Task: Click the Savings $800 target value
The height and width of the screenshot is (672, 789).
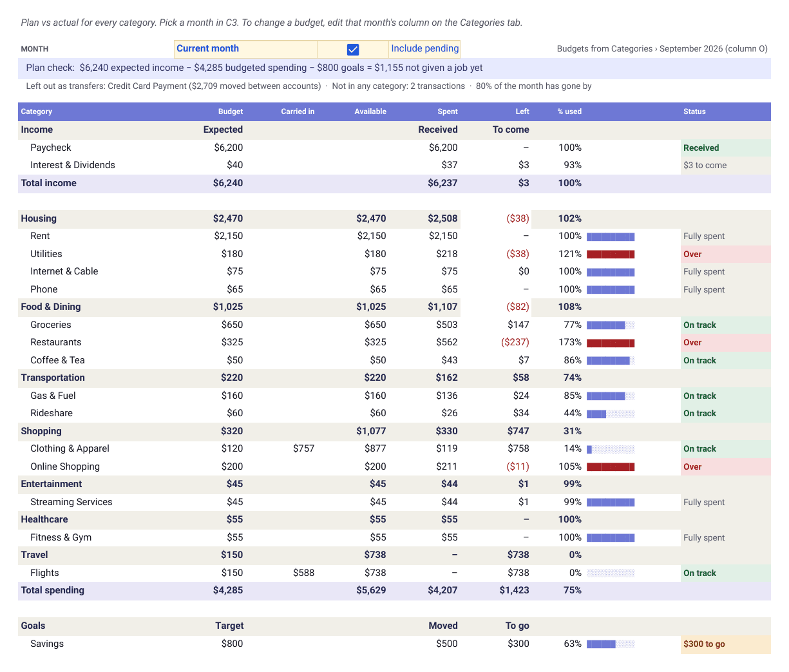Action: (232, 644)
